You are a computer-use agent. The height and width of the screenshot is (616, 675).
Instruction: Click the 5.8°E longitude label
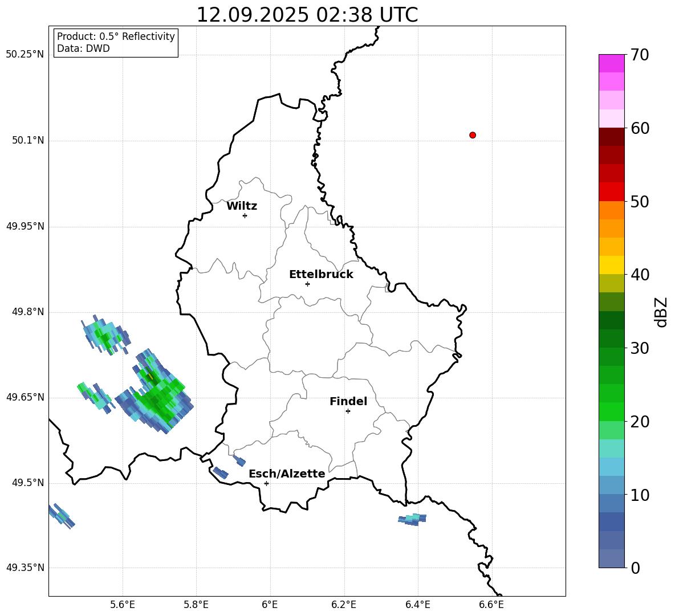click(196, 605)
